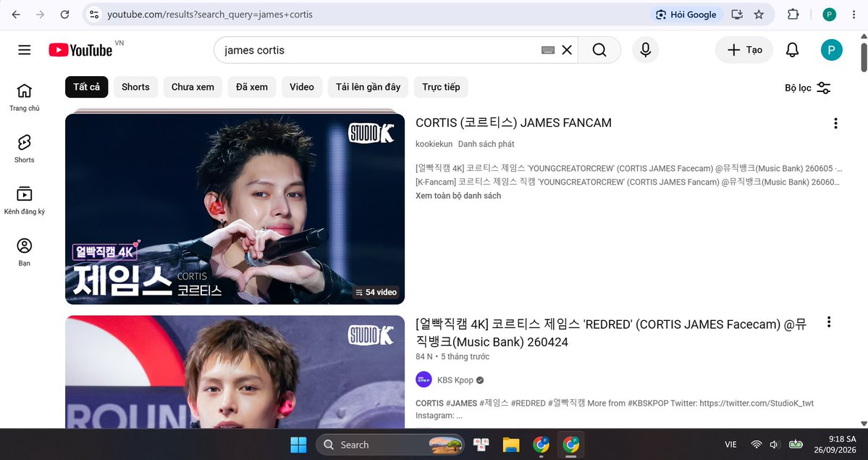This screenshot has width=868, height=460.
Task: Open Trang chủ in the sidebar
Action: pyautogui.click(x=25, y=98)
